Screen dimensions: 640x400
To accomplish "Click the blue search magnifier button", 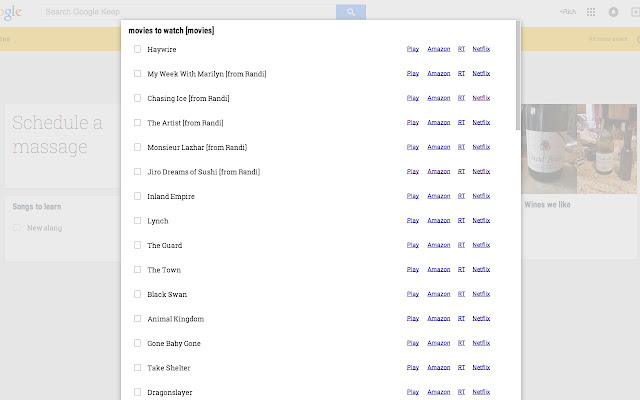I will point(351,12).
